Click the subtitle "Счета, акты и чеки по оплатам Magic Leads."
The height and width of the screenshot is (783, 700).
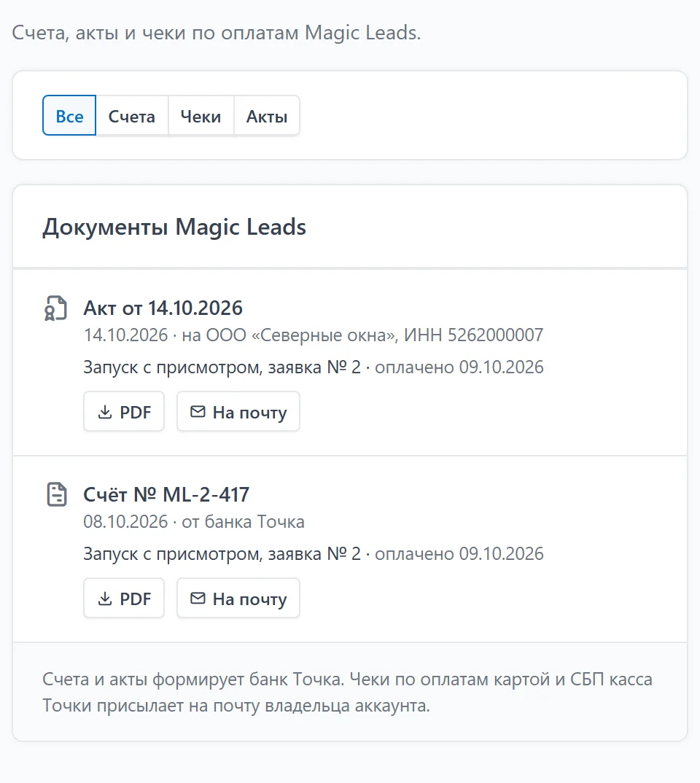pyautogui.click(x=216, y=33)
